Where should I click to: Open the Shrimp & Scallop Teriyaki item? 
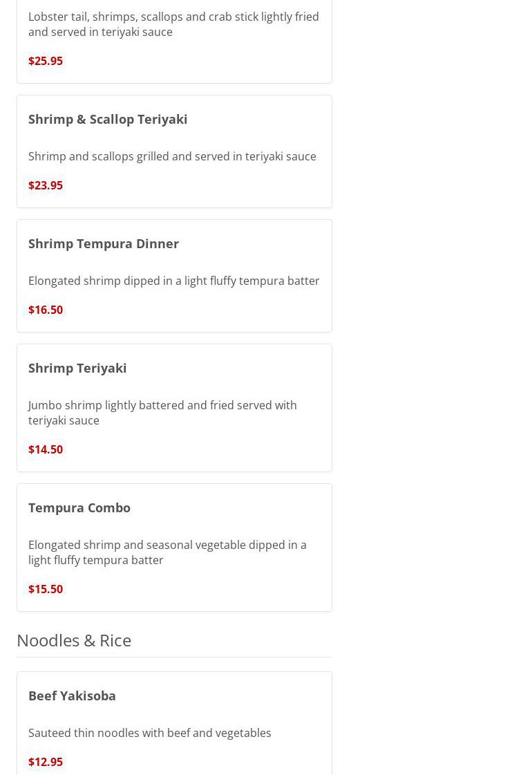click(108, 120)
